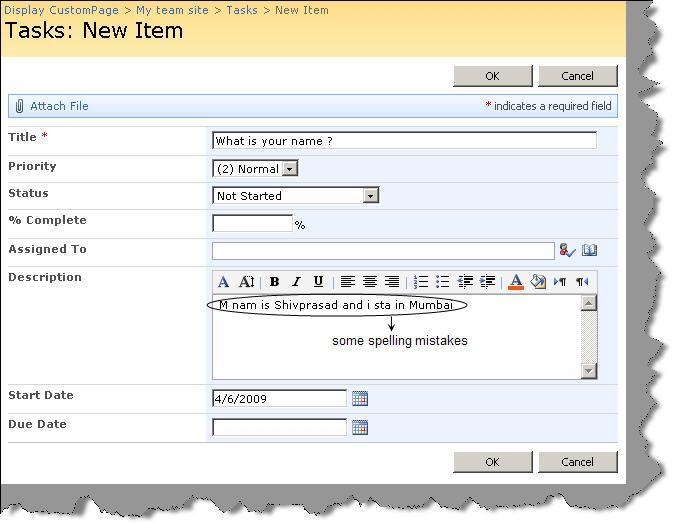Click in the Title text field

404,141
